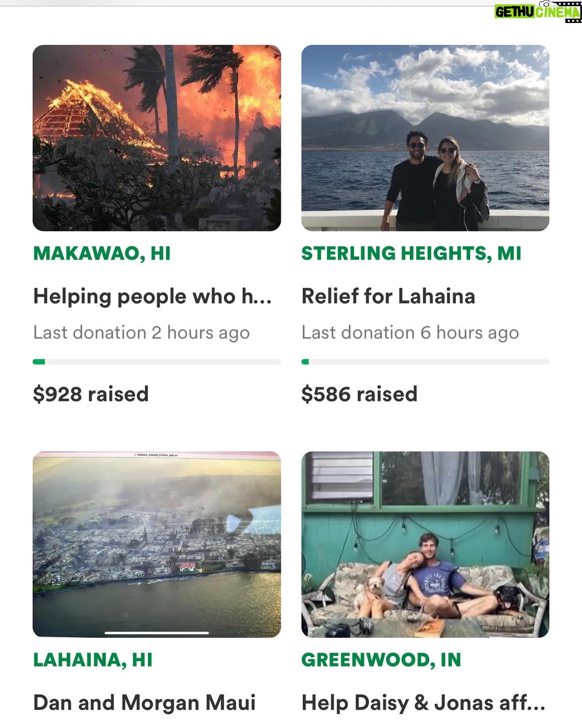Screen dimensions: 582x728
Task: Select the LAHAINA, HI location label
Action: tap(93, 660)
